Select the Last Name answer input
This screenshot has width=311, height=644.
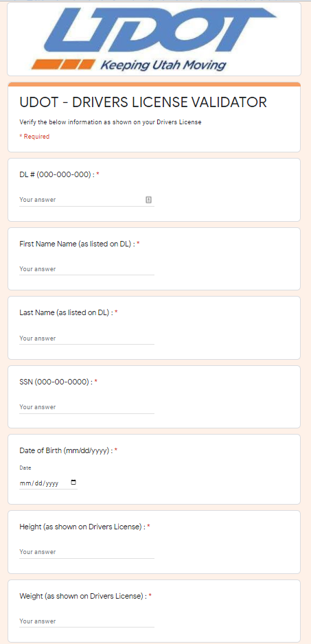(x=87, y=338)
